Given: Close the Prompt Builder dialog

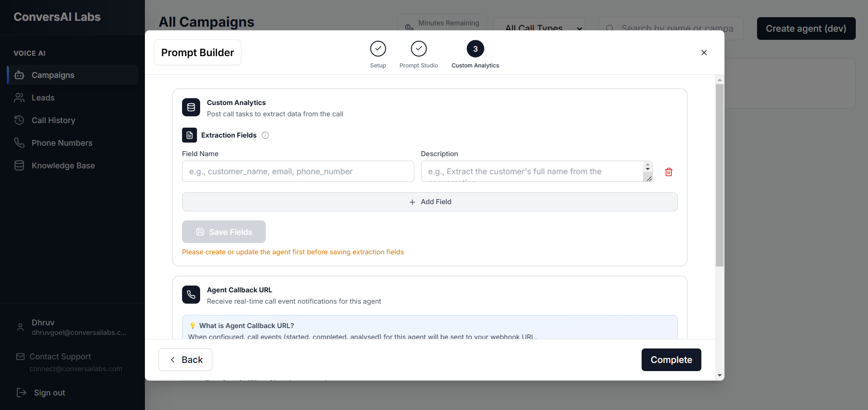Looking at the screenshot, I should pos(704,52).
